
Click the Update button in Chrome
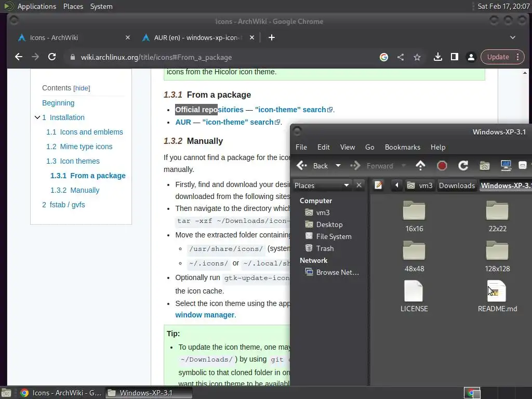point(498,57)
